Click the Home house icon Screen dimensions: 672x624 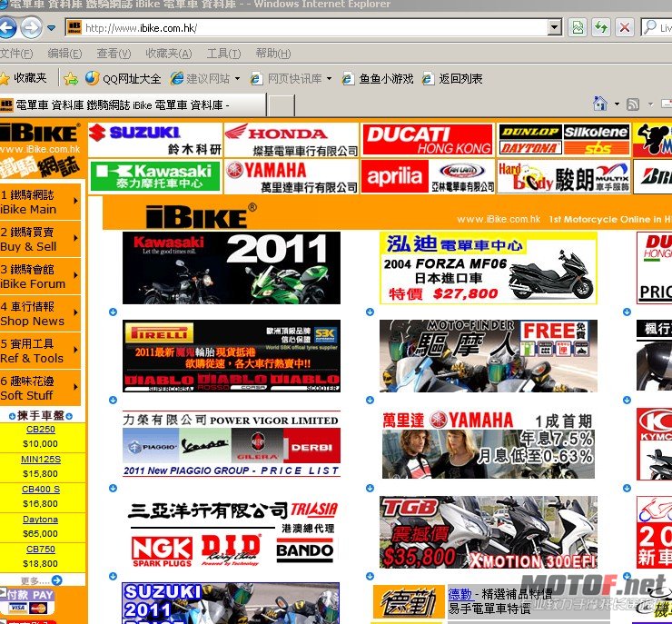pyautogui.click(x=600, y=104)
